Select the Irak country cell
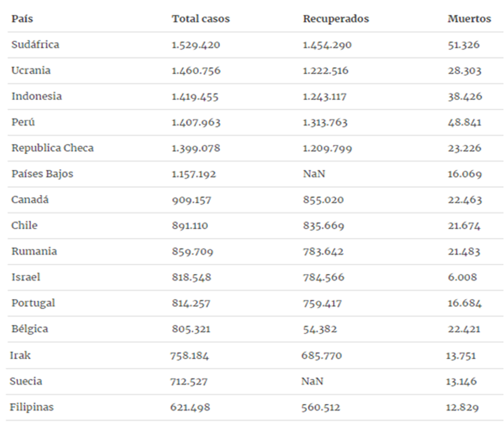504x425 pixels. (x=20, y=355)
